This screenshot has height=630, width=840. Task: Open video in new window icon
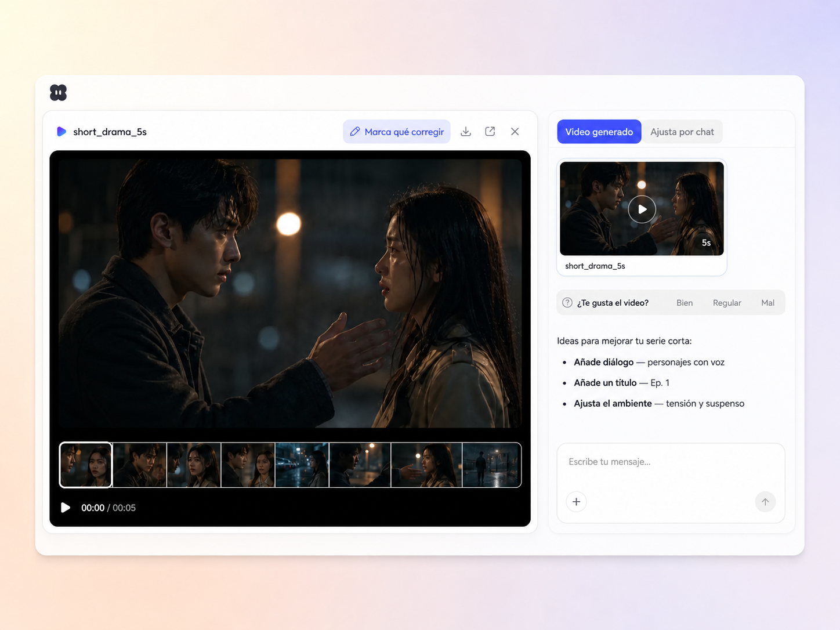click(x=490, y=132)
